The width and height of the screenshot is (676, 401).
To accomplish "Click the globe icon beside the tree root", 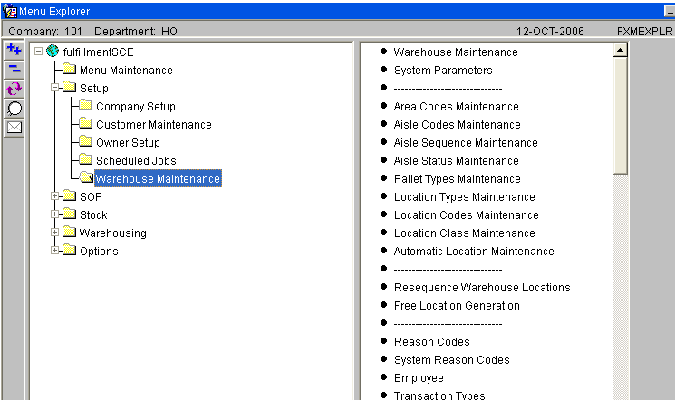I will (53, 51).
